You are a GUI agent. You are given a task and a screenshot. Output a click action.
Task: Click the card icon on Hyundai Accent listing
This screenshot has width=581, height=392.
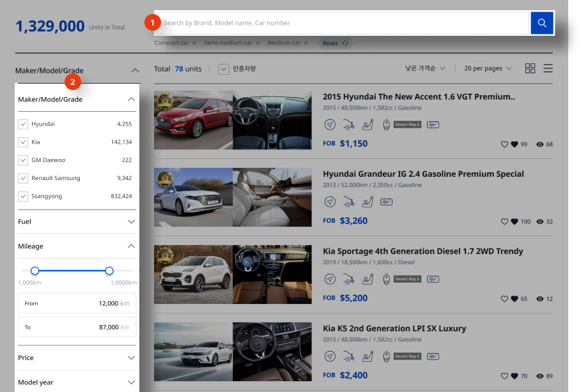(433, 124)
